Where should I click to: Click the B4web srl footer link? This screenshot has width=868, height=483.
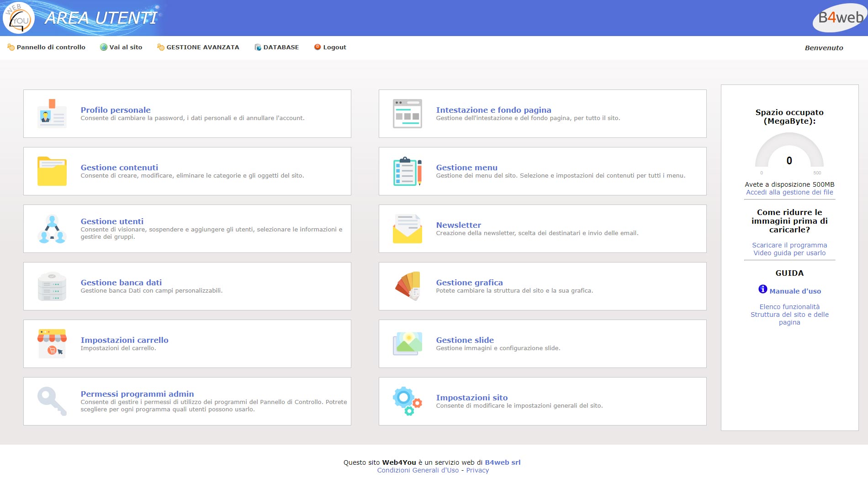click(503, 462)
